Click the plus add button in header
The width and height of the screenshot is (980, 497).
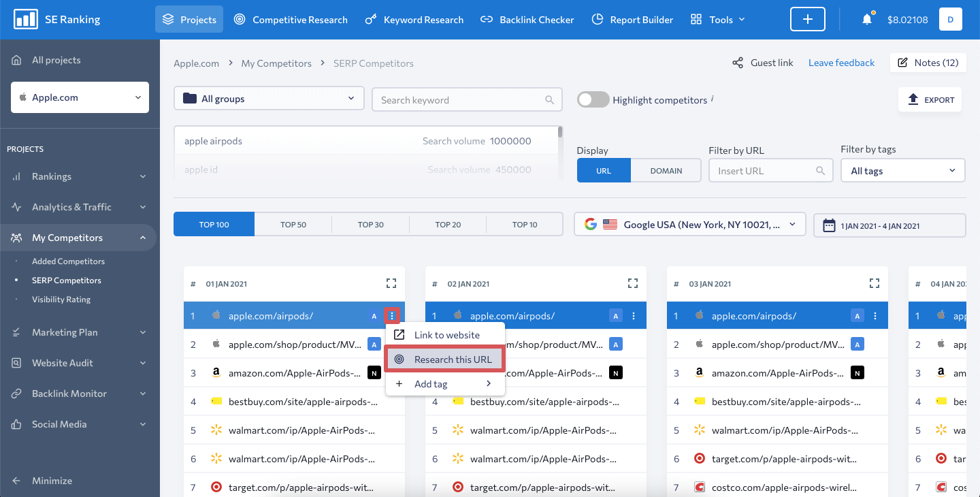pos(808,19)
